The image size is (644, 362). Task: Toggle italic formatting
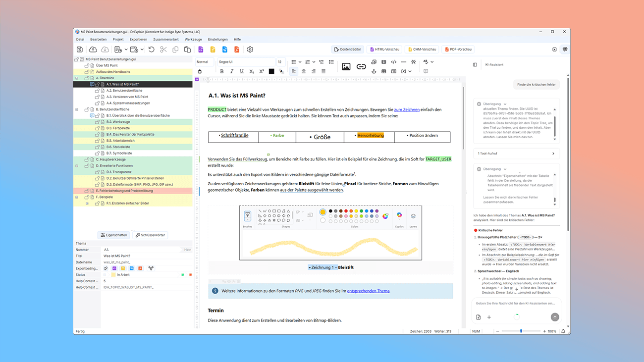tap(231, 71)
